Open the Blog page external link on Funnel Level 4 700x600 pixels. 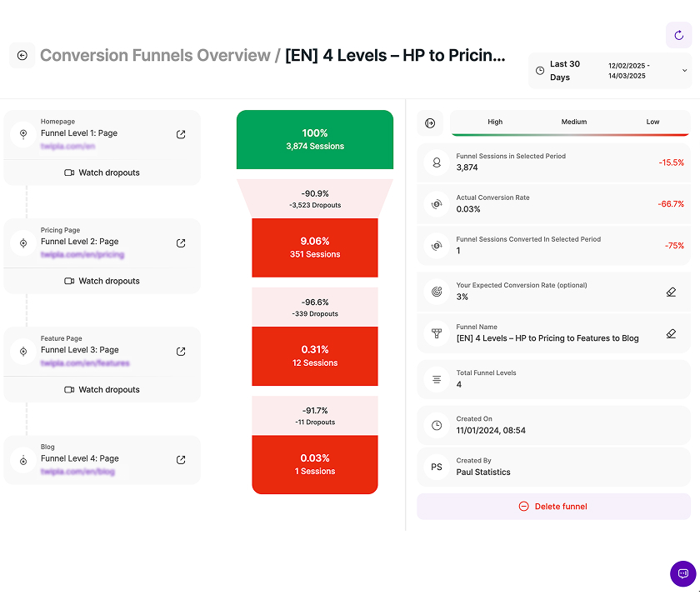(180, 459)
